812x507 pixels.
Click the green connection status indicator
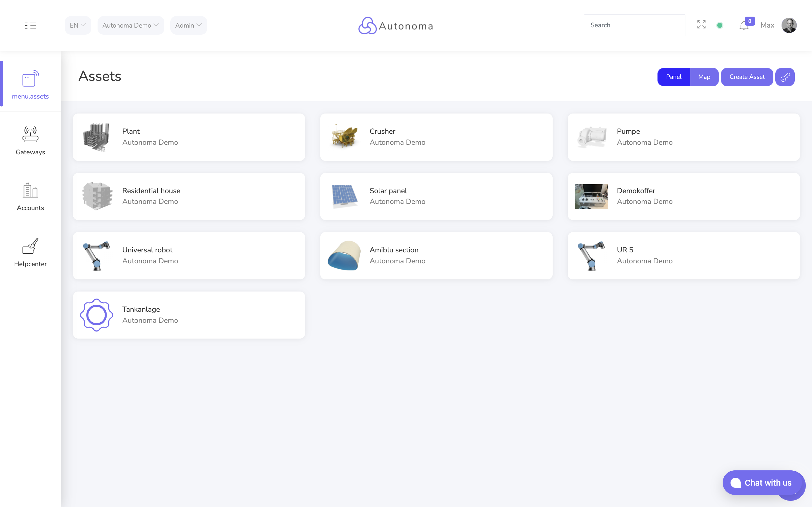pos(720,25)
